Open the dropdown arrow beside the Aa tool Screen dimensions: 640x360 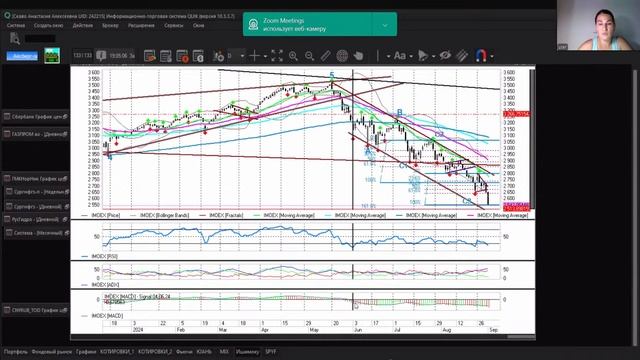click(x=411, y=56)
